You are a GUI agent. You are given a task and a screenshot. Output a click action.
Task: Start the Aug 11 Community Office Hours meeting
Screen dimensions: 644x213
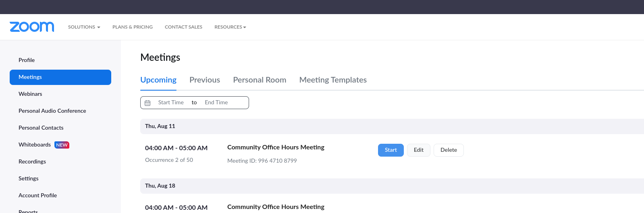pyautogui.click(x=391, y=150)
